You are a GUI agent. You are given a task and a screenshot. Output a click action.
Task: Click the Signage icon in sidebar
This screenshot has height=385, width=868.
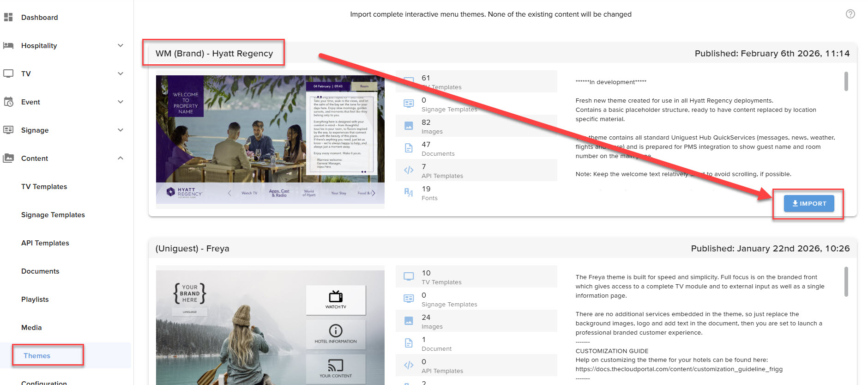click(8, 130)
